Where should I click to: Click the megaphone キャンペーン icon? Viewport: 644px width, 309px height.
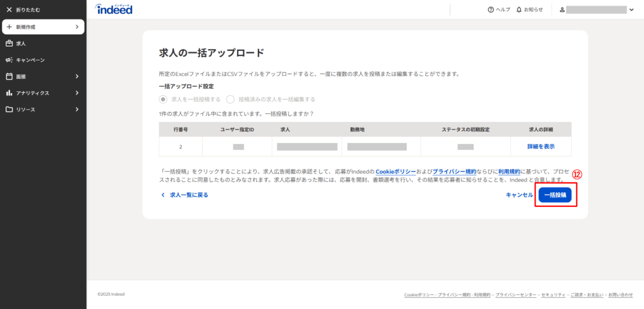tap(9, 60)
